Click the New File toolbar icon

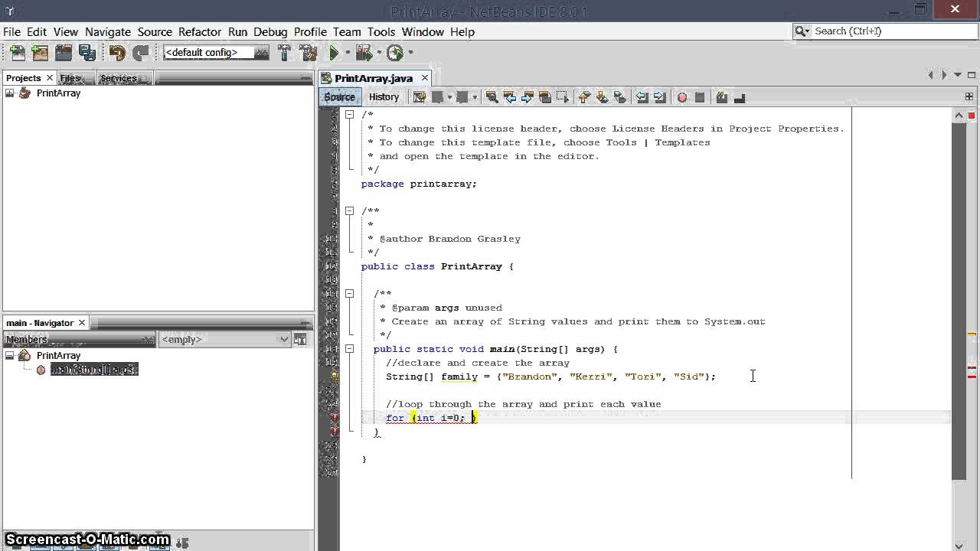(17, 53)
